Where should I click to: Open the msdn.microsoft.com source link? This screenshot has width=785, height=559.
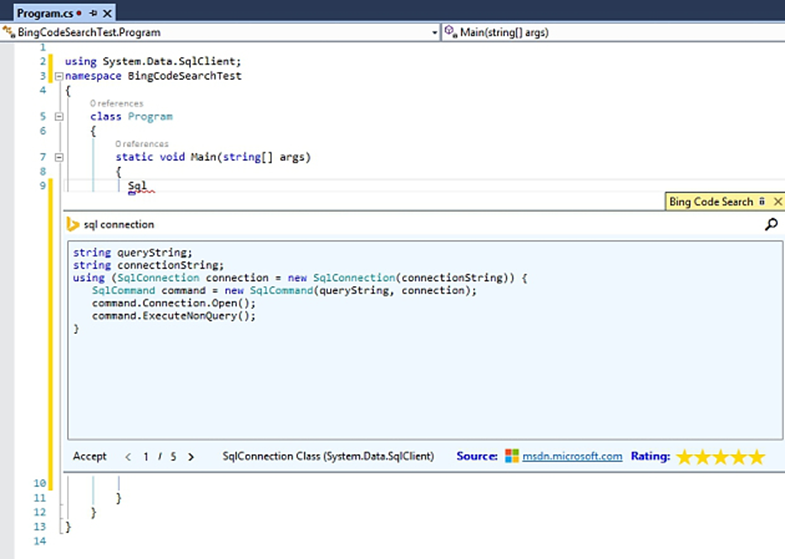(572, 456)
